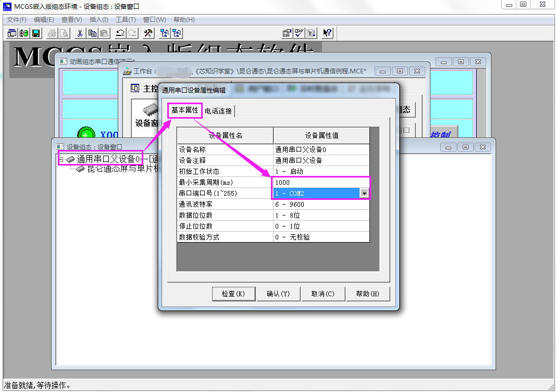Click the 初始工作状态 value 1 - 启动
Image resolution: width=556 pixels, height=392 pixels.
[x=322, y=171]
